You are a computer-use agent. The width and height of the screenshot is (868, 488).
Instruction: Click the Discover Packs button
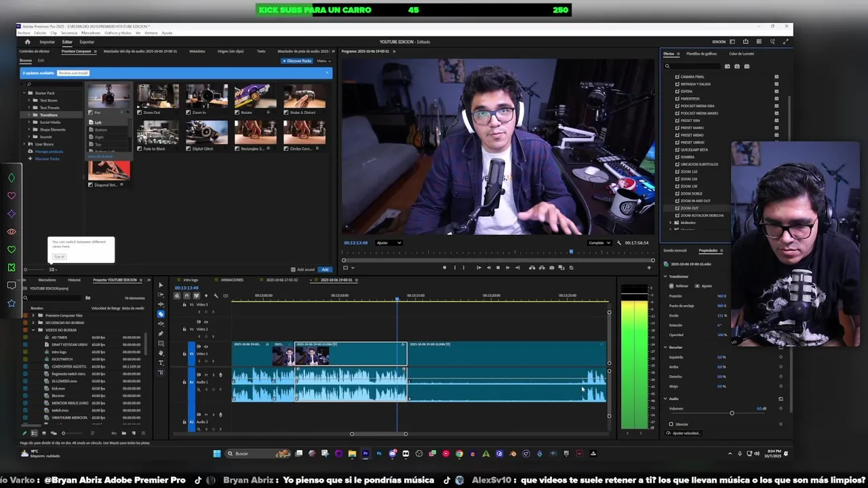point(297,61)
